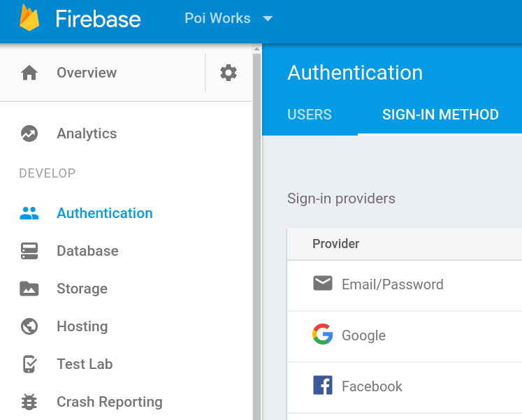Click the Hosting globe icon

click(29, 326)
